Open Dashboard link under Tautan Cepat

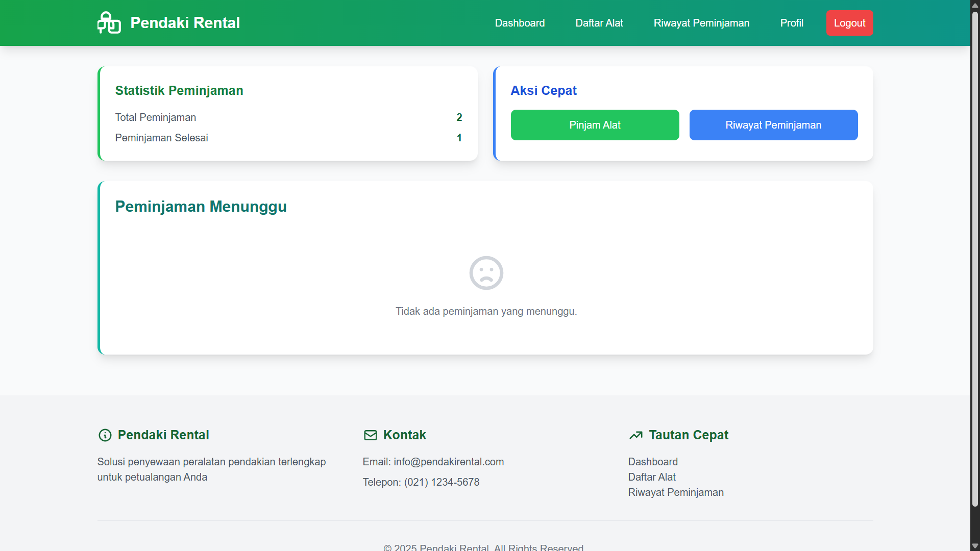tap(653, 462)
